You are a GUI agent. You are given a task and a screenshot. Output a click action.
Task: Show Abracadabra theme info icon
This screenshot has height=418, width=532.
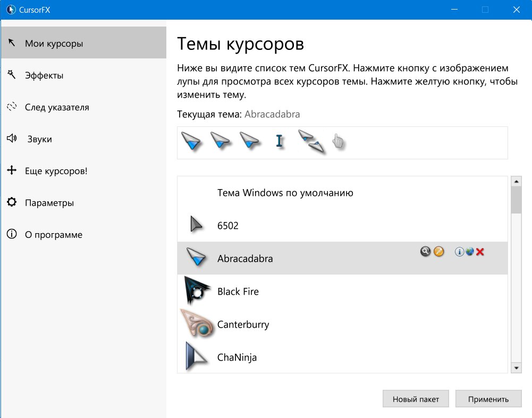(459, 252)
